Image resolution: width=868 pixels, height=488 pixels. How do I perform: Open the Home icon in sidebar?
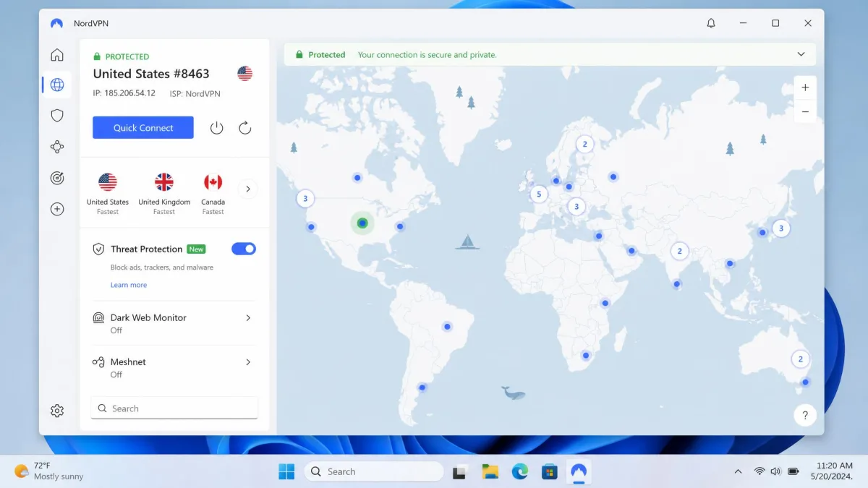click(57, 55)
